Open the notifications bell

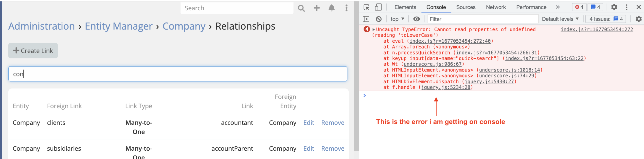[x=332, y=8]
